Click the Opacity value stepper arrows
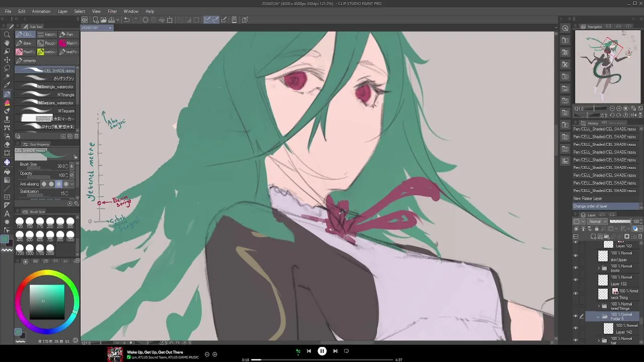 67,175
